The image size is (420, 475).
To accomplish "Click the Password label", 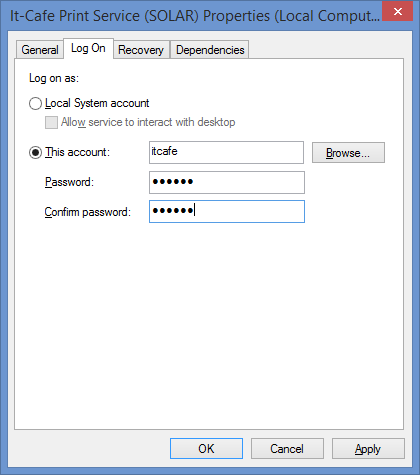I will (69, 182).
